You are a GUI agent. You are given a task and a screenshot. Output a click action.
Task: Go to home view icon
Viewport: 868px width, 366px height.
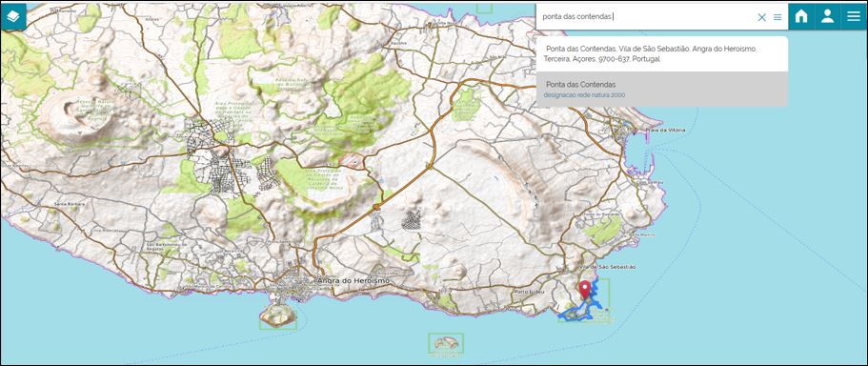tap(801, 16)
